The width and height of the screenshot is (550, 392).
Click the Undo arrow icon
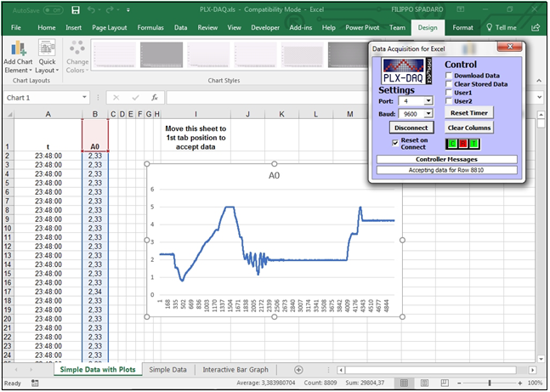(91, 10)
